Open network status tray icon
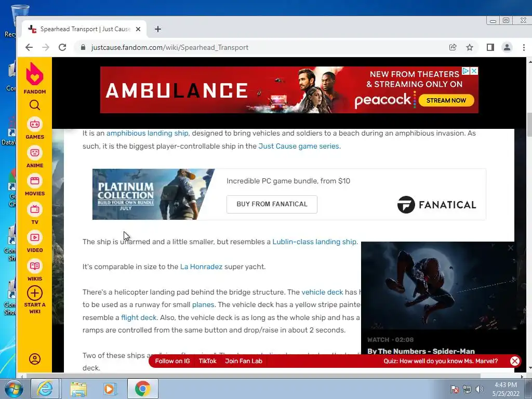The width and height of the screenshot is (532, 399). click(x=467, y=389)
